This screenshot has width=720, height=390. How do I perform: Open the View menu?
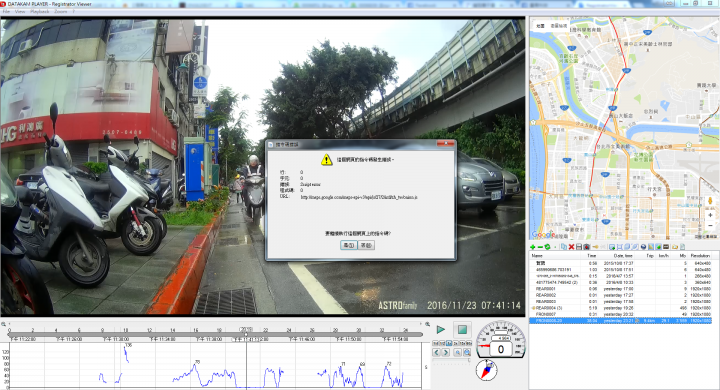[x=20, y=11]
